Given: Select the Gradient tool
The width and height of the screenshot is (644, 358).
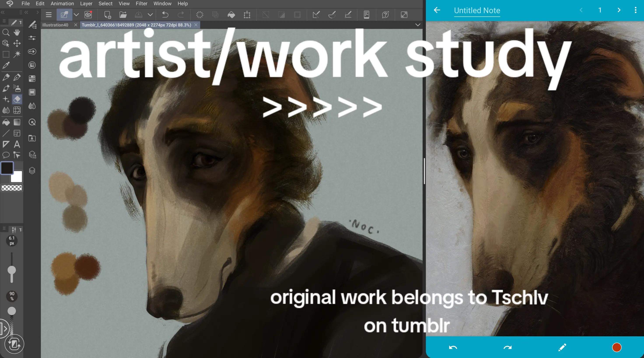Looking at the screenshot, I should pos(17,122).
